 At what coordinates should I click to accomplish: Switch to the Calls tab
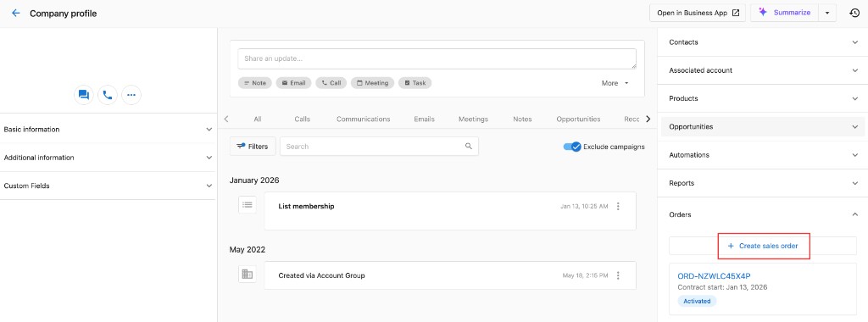(x=303, y=119)
